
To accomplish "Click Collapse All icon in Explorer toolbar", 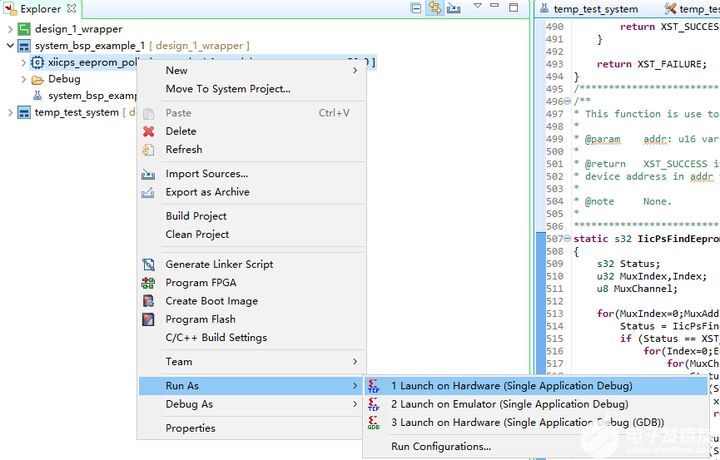I will coord(416,8).
